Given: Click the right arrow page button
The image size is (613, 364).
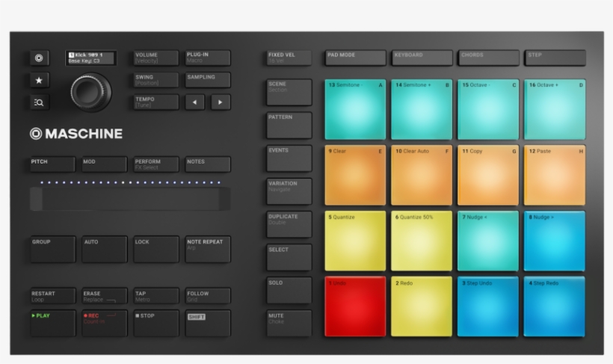Looking at the screenshot, I should coord(221,102).
